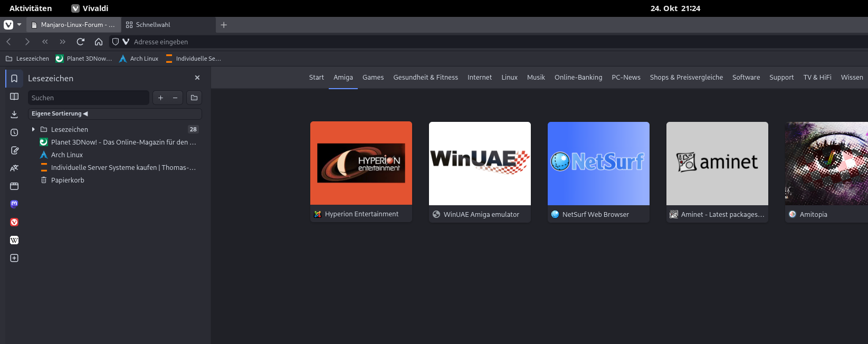
Task: Select the Linux speed dial tab
Action: [x=509, y=78]
